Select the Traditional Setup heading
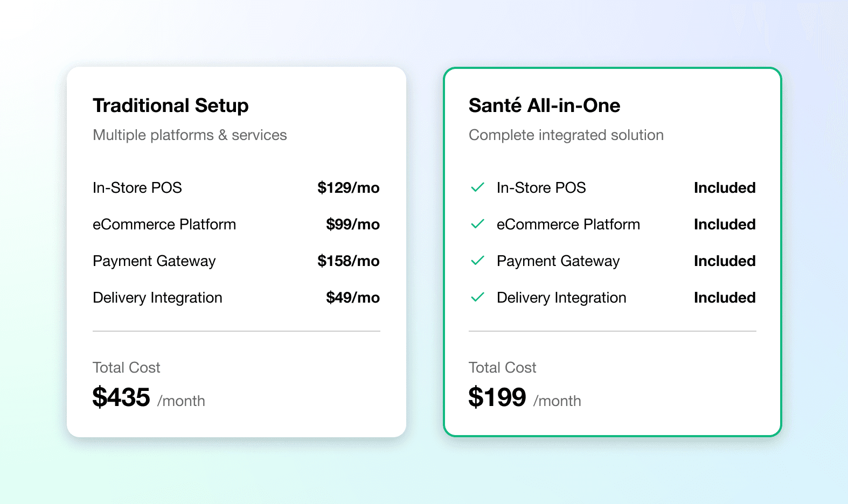 [170, 106]
